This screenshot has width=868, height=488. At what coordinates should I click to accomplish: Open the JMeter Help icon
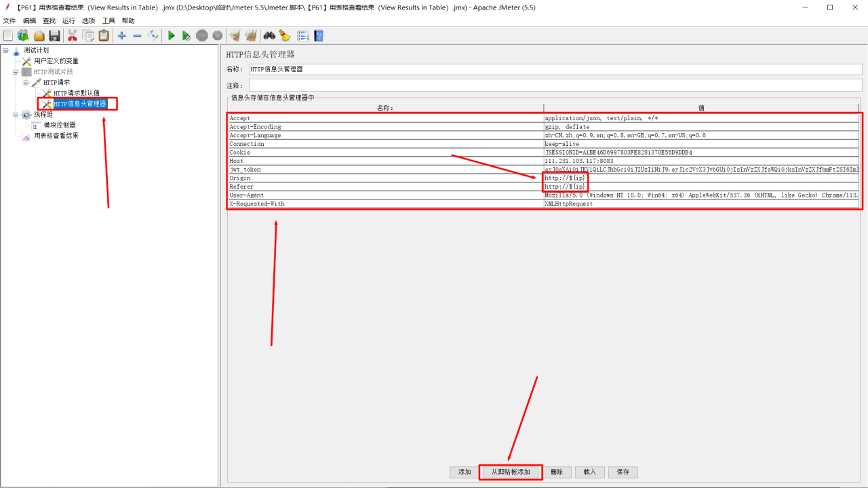(x=318, y=35)
